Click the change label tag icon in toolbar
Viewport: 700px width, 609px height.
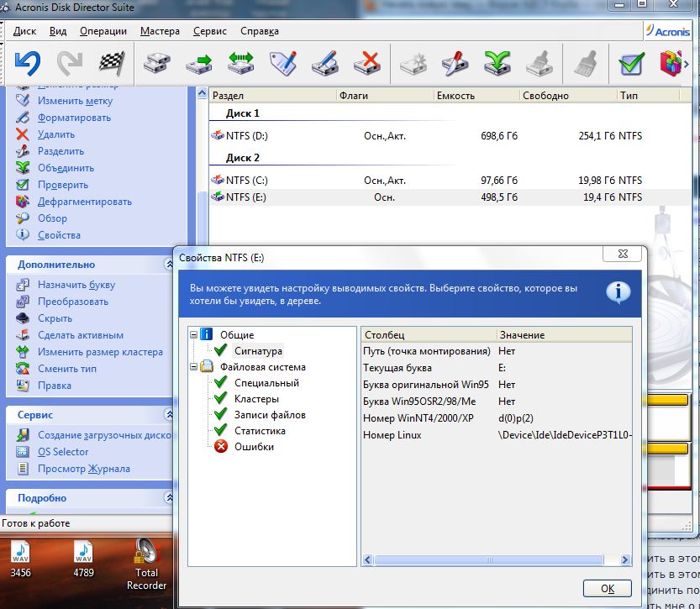click(x=283, y=63)
